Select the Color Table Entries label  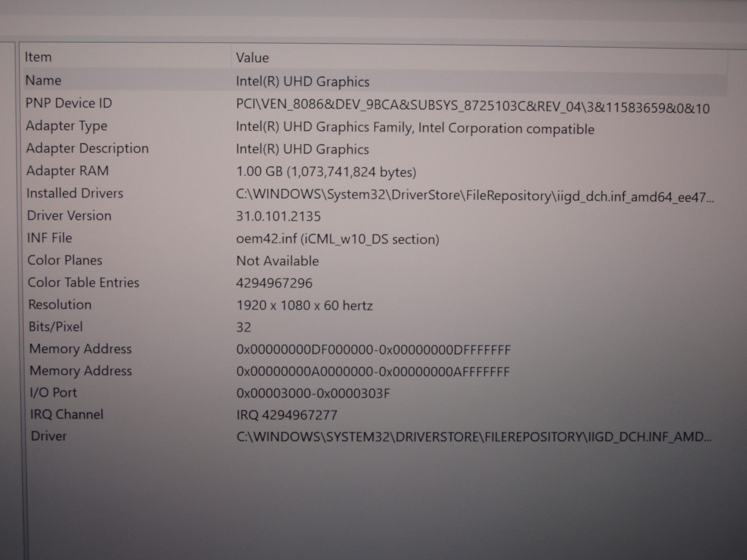pyautogui.click(x=84, y=282)
